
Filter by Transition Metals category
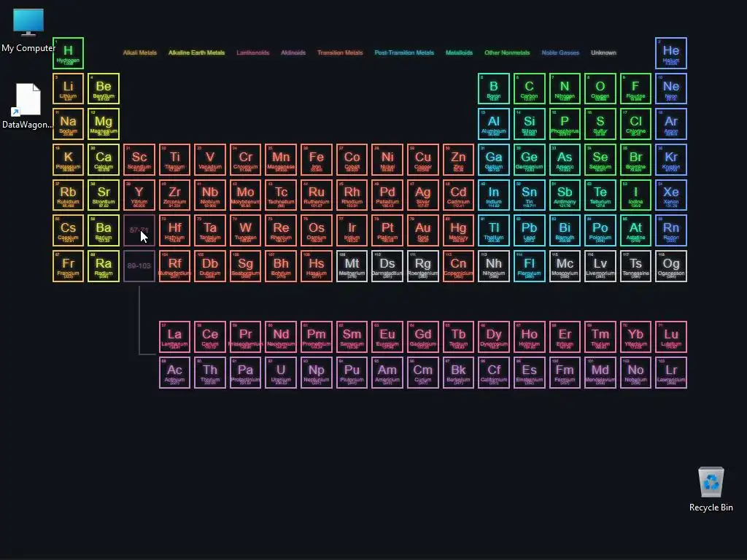(340, 52)
